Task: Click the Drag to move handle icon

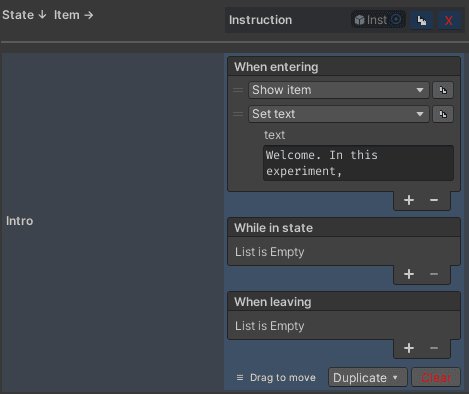Action: (x=240, y=377)
